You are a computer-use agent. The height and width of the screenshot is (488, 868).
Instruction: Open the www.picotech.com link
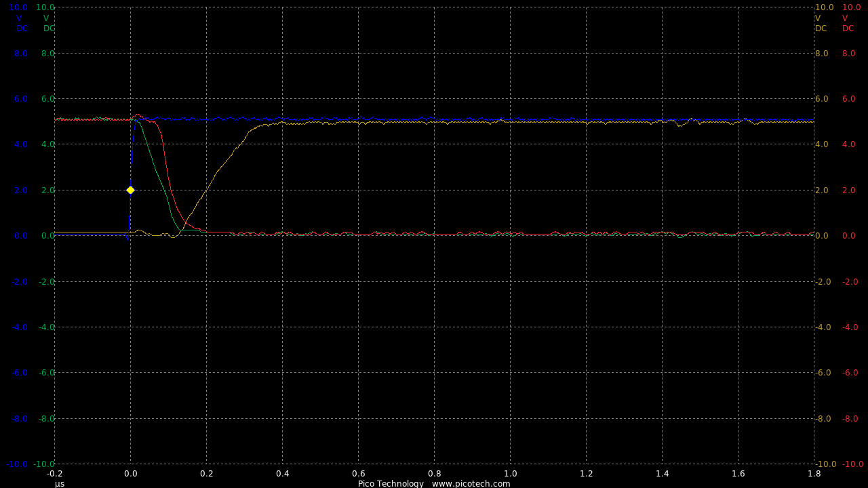click(x=471, y=483)
